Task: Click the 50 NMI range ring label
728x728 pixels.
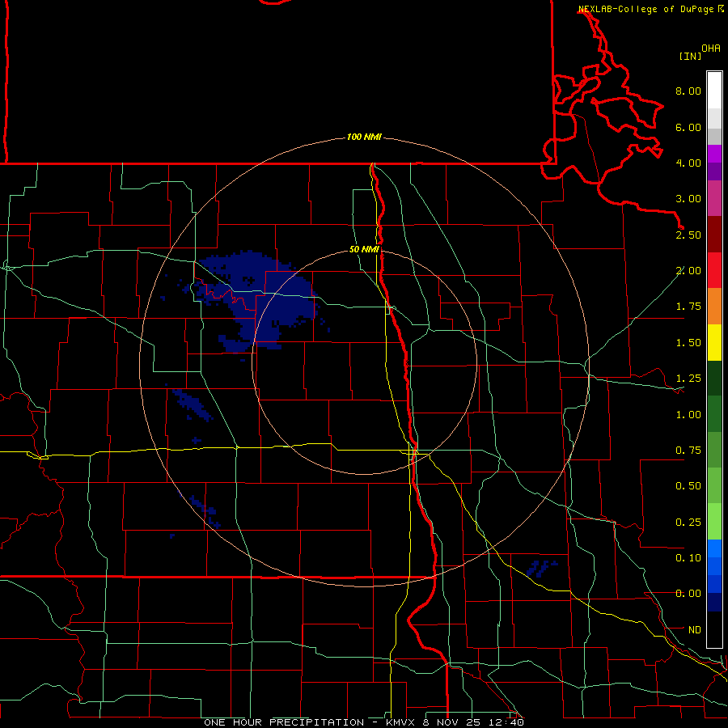Action: (364, 249)
